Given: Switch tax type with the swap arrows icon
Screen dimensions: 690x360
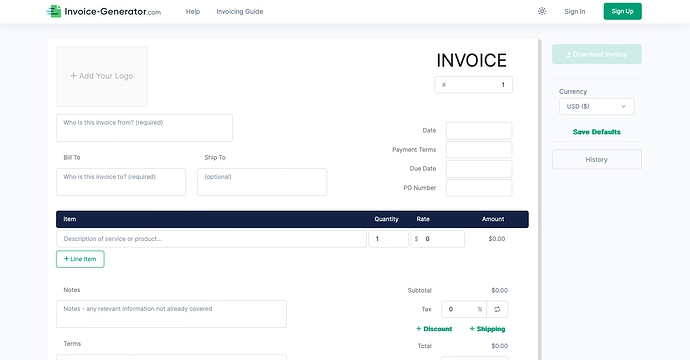Looking at the screenshot, I should (497, 309).
